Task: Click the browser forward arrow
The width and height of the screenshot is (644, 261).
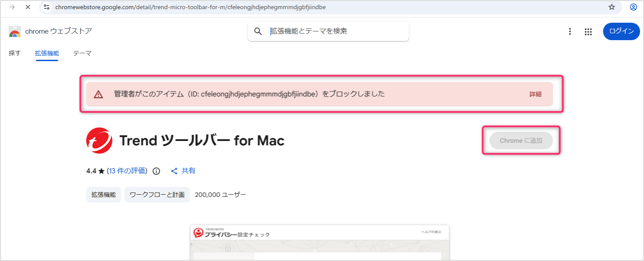Action: click(12, 7)
